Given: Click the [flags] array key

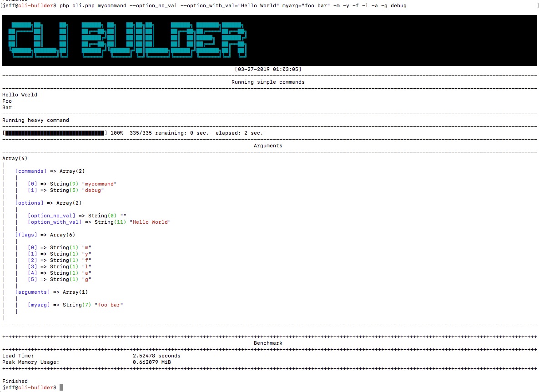Looking at the screenshot, I should tap(26, 235).
